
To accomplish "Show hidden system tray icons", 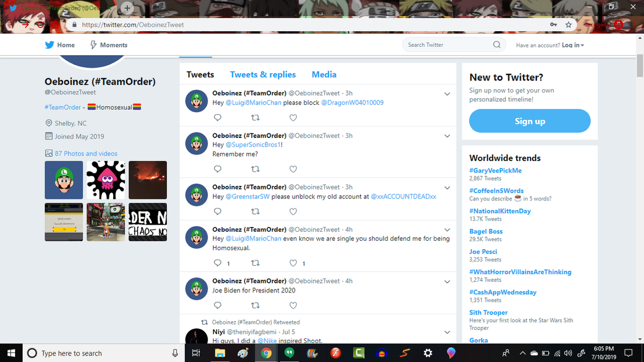I will click(523, 353).
